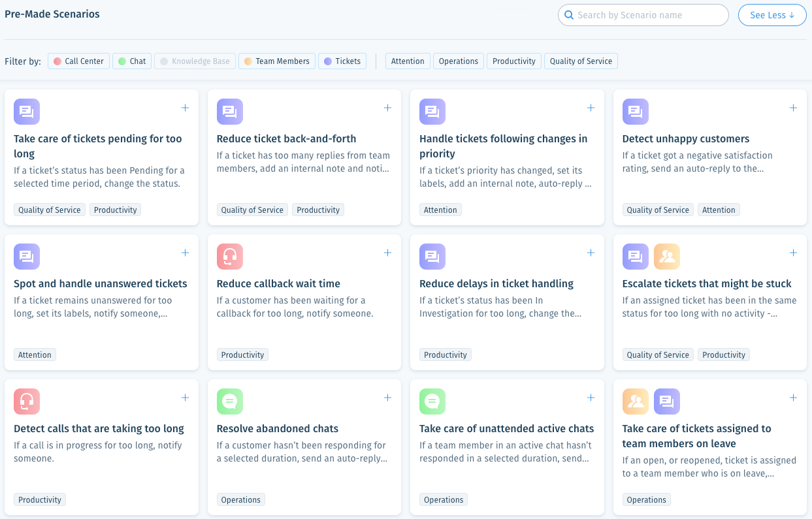Toggle the Productivity category filter
Viewport: 812px width, 519px height.
pos(514,61)
